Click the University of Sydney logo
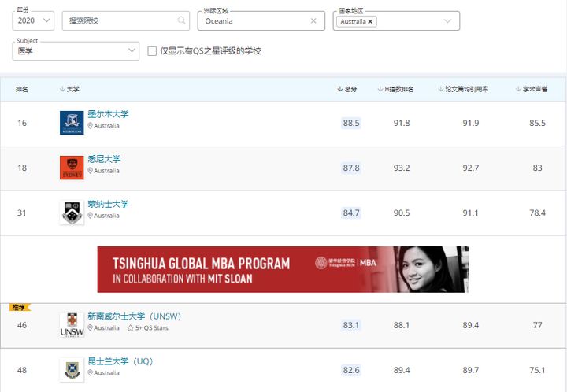The width and height of the screenshot is (567, 392). click(72, 168)
